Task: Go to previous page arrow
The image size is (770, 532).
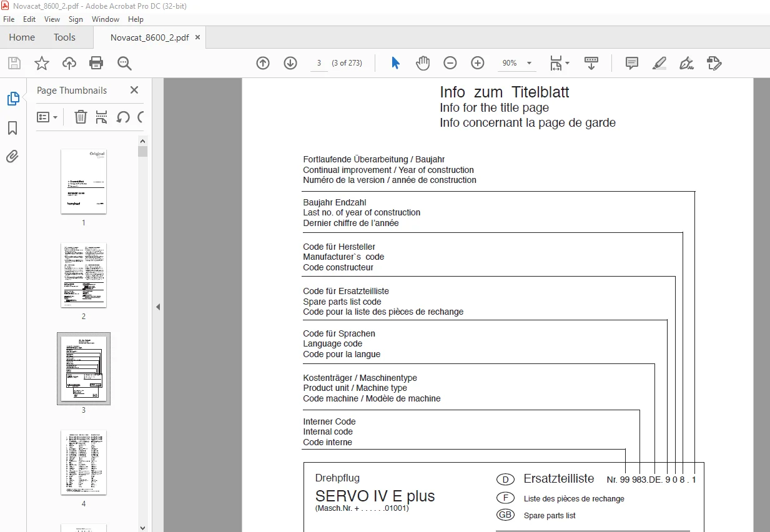Action: [x=263, y=63]
